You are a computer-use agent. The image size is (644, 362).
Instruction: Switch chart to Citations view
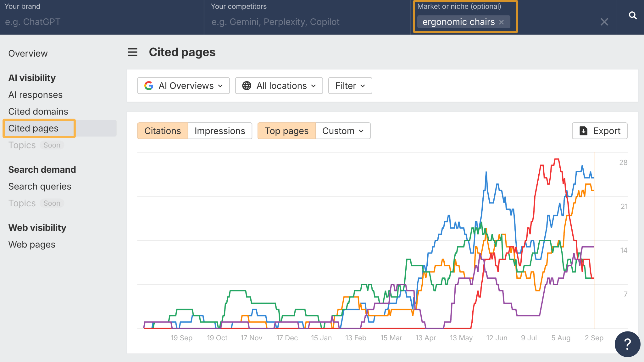[163, 131]
